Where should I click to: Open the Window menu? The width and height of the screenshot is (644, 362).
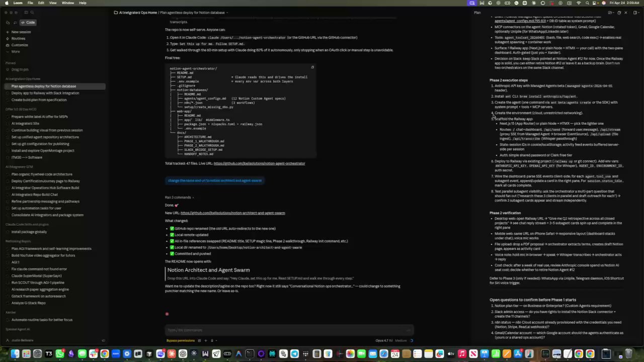pos(68,3)
